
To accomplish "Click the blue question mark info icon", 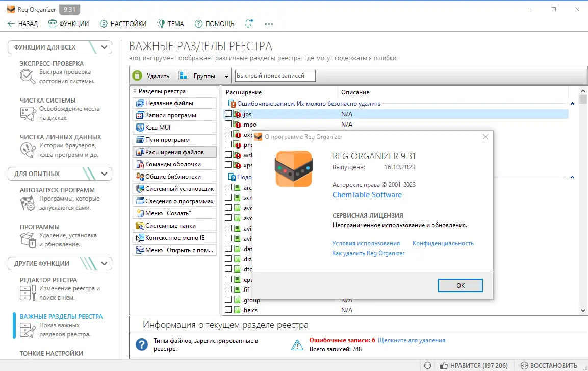I will [142, 344].
